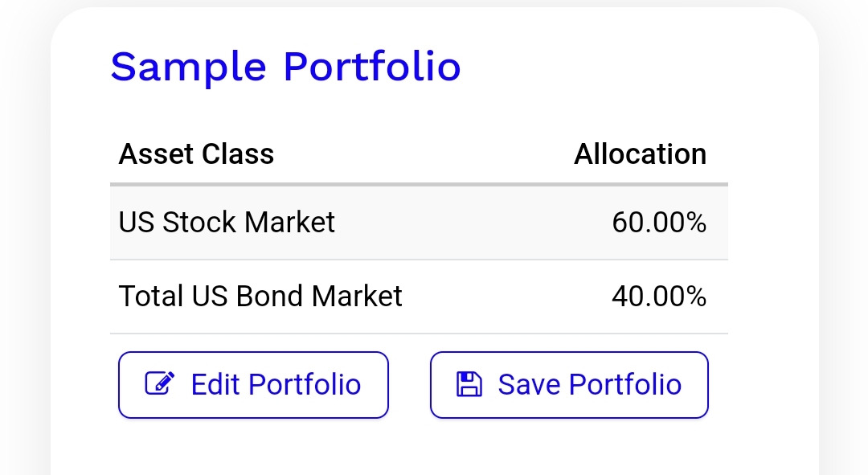Click the Asset Class column header
The image size is (868, 475).
tap(196, 154)
